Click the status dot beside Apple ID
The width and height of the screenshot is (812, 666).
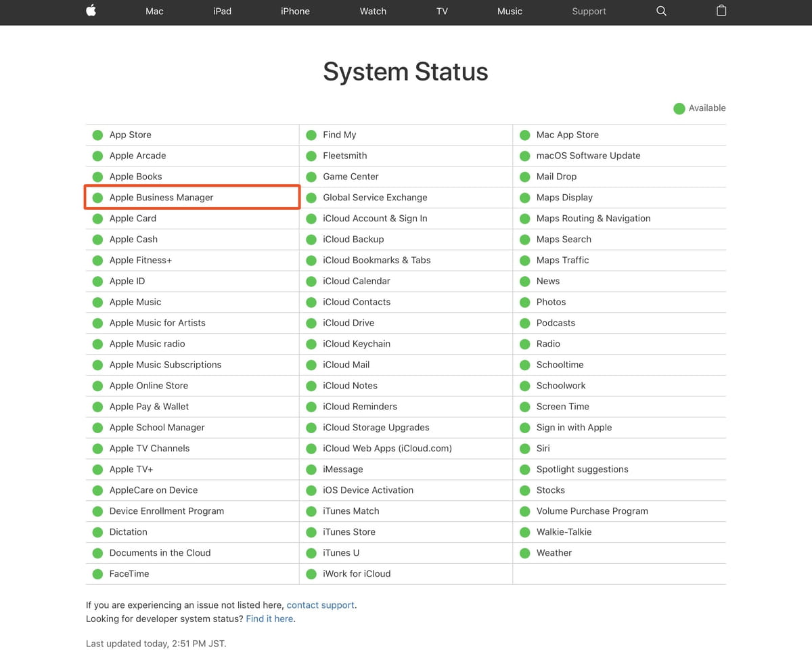pos(97,281)
